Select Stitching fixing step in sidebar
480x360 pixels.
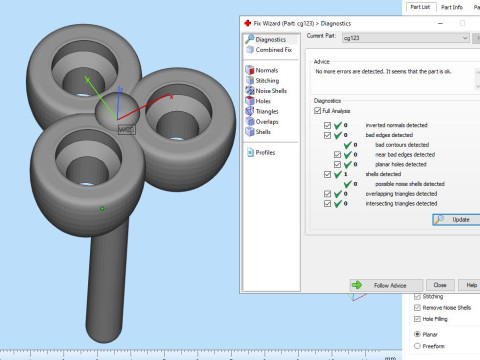(x=262, y=80)
